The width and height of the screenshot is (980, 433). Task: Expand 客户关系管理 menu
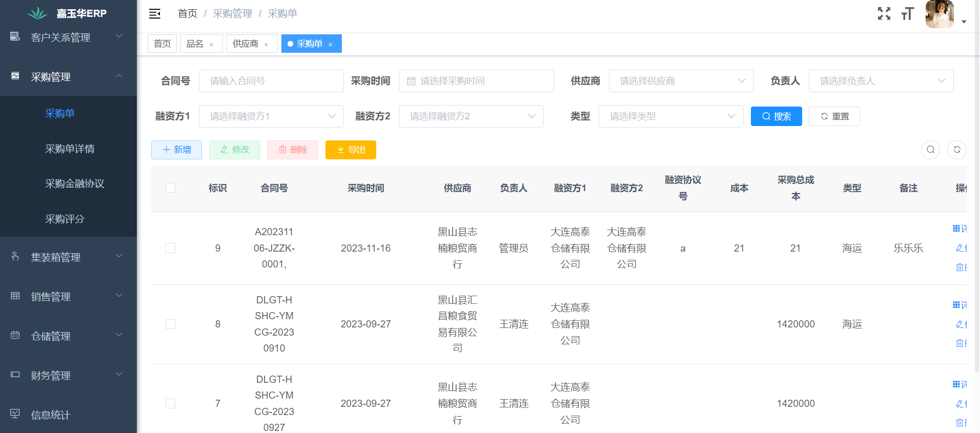tap(119, 36)
